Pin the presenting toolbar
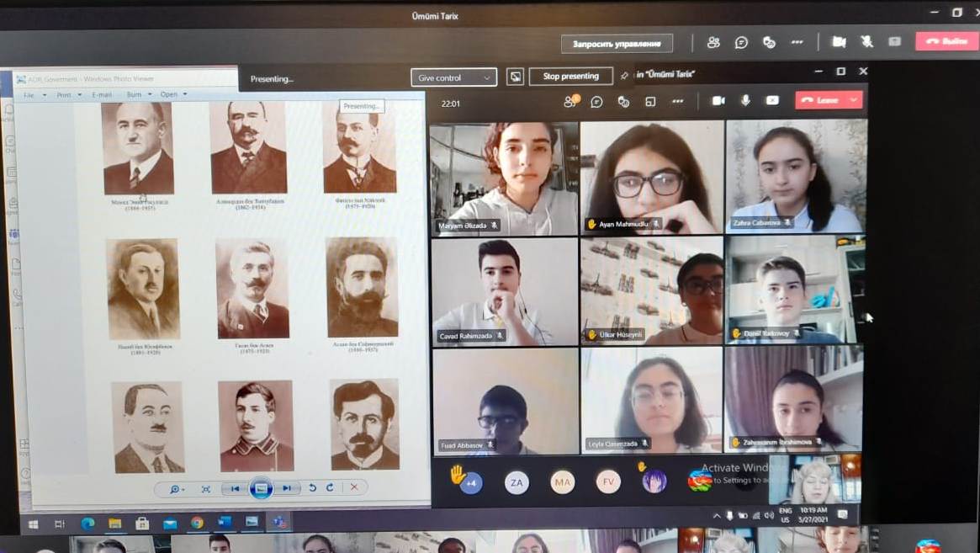This screenshot has width=980, height=553. click(x=623, y=76)
